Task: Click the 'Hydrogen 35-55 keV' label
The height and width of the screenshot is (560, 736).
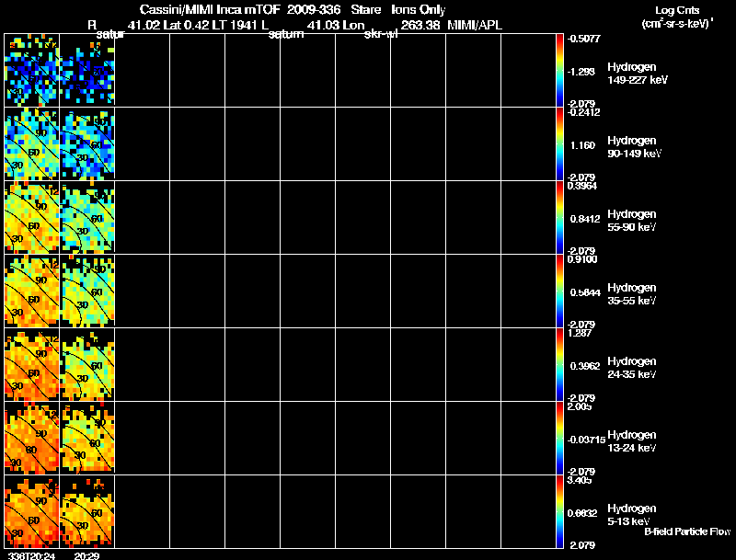Action: point(632,294)
